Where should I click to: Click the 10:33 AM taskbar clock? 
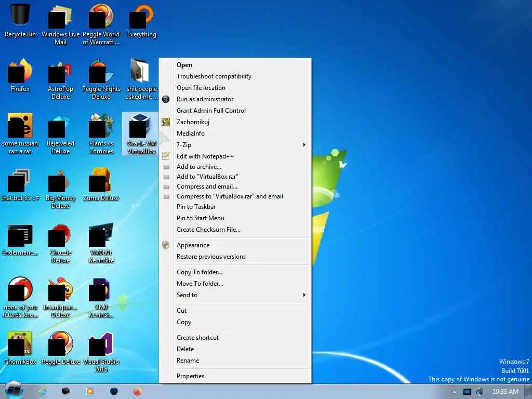coord(505,392)
